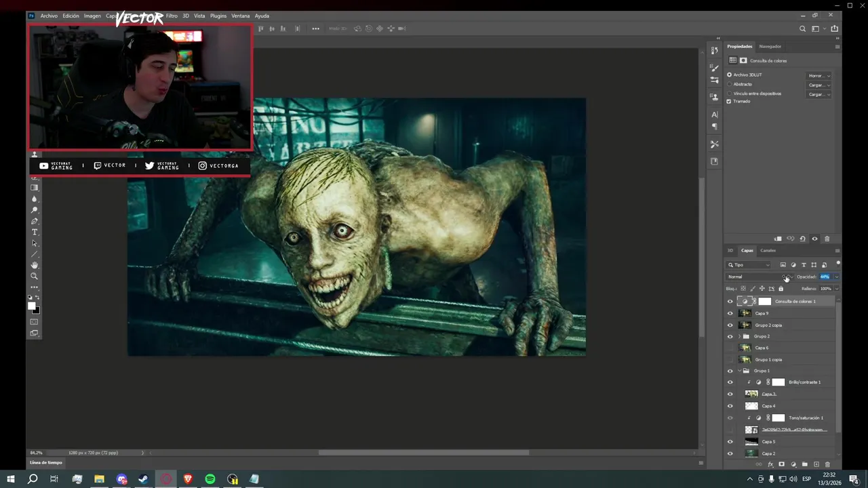
Task: Reset adjustment defaults in Properties panel
Action: pyautogui.click(x=803, y=239)
